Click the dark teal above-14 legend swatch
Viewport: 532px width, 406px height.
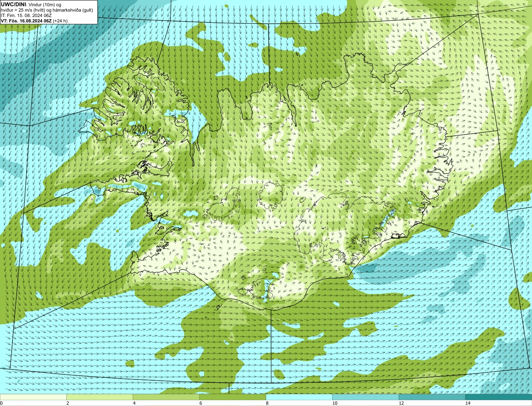[499, 397]
